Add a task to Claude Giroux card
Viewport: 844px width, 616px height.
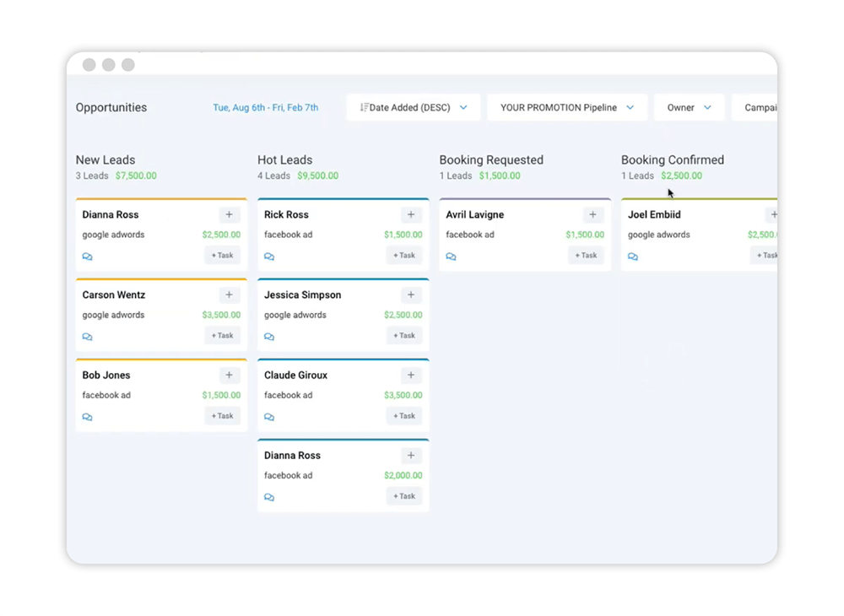(404, 416)
